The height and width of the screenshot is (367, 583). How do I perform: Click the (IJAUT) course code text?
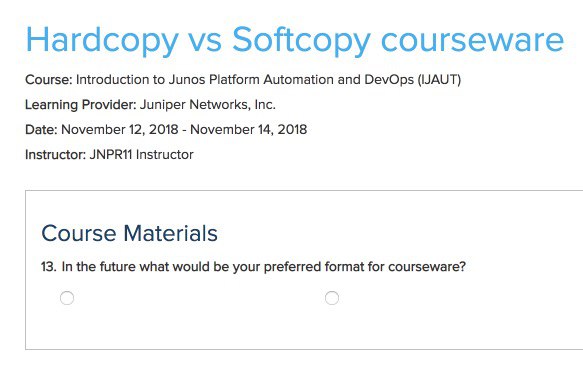point(439,80)
